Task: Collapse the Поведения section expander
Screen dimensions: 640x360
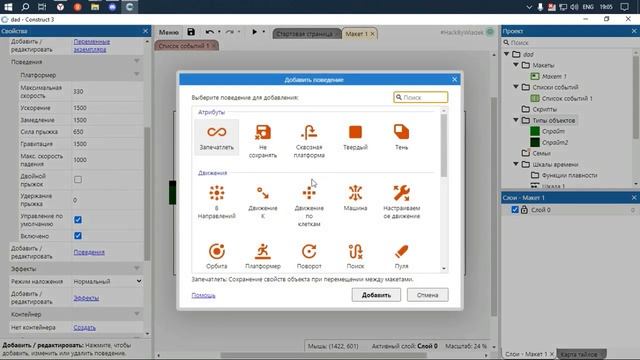Action: click(137, 61)
